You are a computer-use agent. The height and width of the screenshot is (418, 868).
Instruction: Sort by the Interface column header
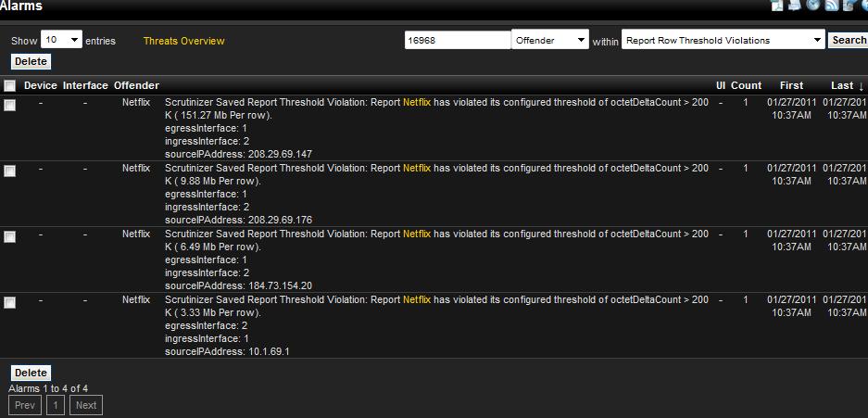[x=85, y=86]
